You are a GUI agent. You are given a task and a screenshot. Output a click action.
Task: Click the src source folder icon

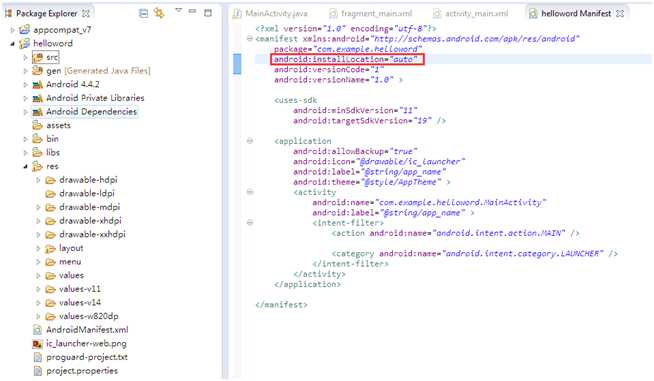pyautogui.click(x=38, y=57)
